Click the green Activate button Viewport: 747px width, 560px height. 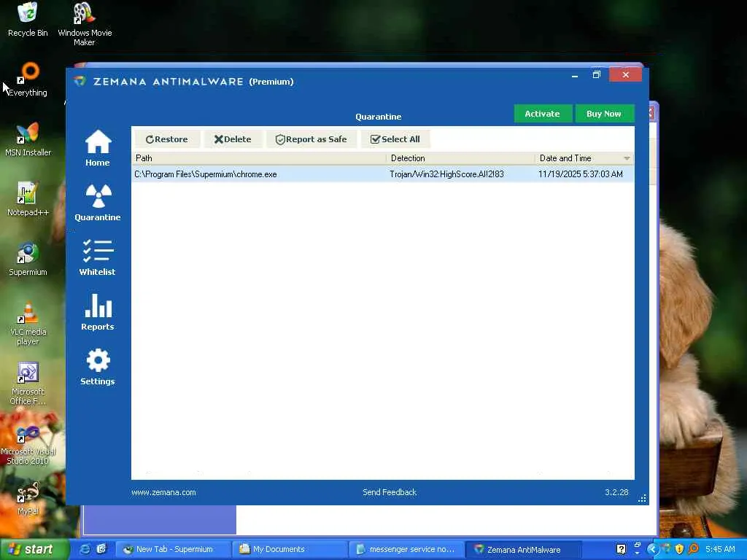(543, 114)
